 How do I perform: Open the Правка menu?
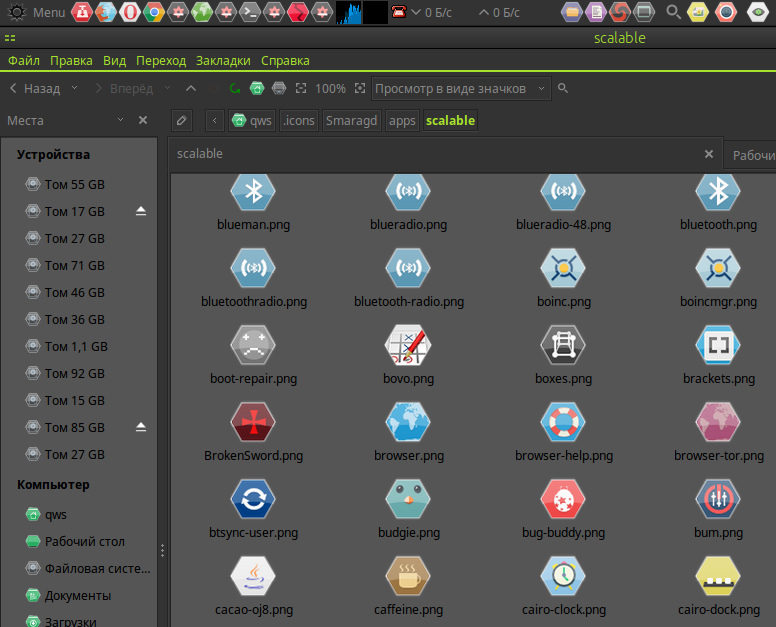pyautogui.click(x=71, y=61)
